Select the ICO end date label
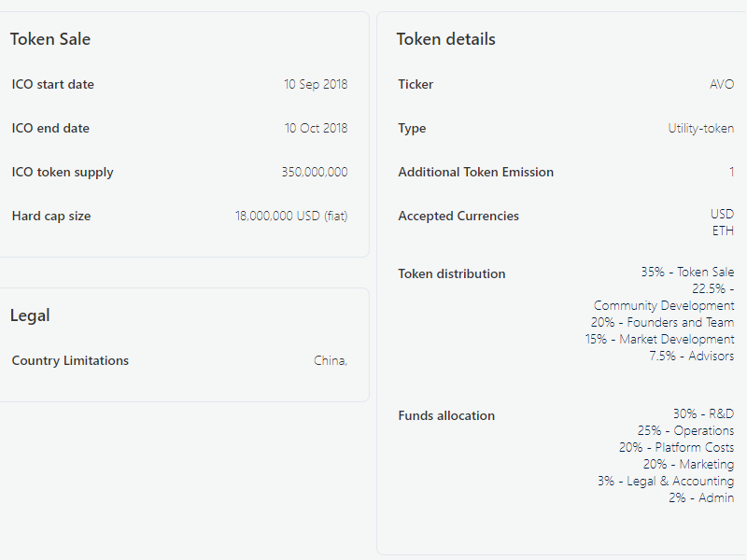Screen dimensions: 747x560 (50, 128)
